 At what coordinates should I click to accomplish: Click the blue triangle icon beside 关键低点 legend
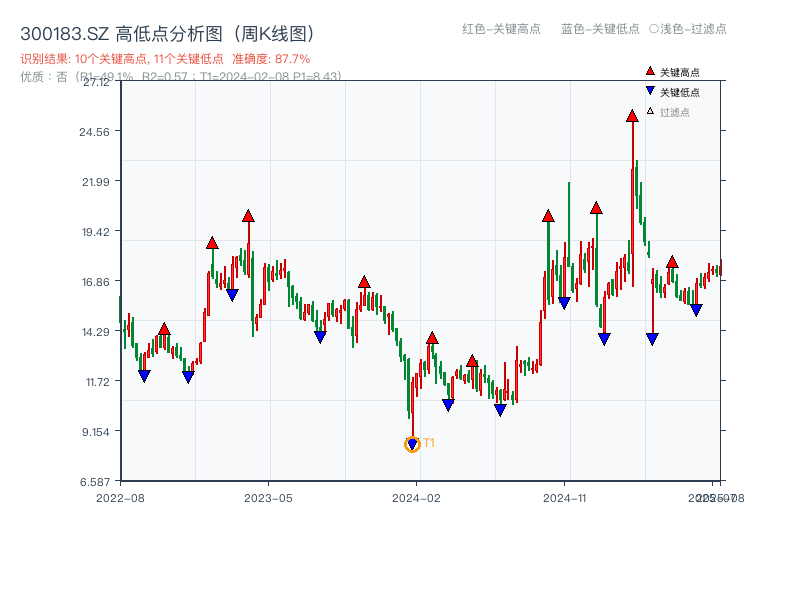pos(650,91)
